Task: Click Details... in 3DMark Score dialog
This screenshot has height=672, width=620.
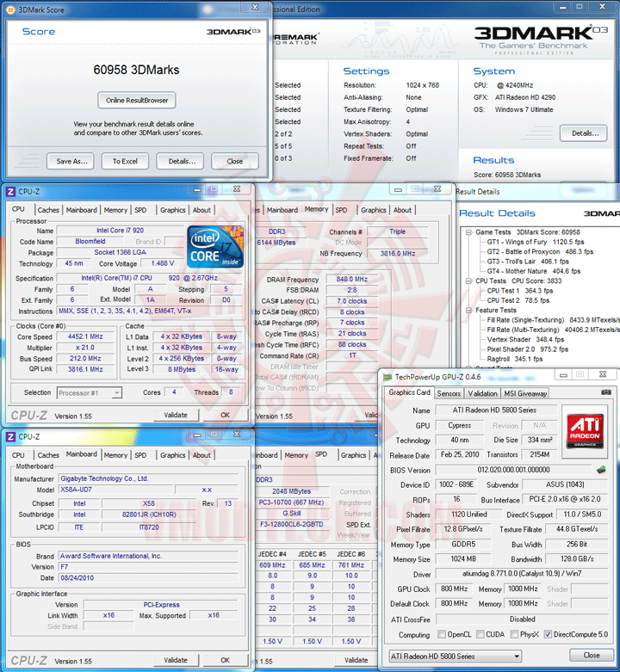Action: 180,161
